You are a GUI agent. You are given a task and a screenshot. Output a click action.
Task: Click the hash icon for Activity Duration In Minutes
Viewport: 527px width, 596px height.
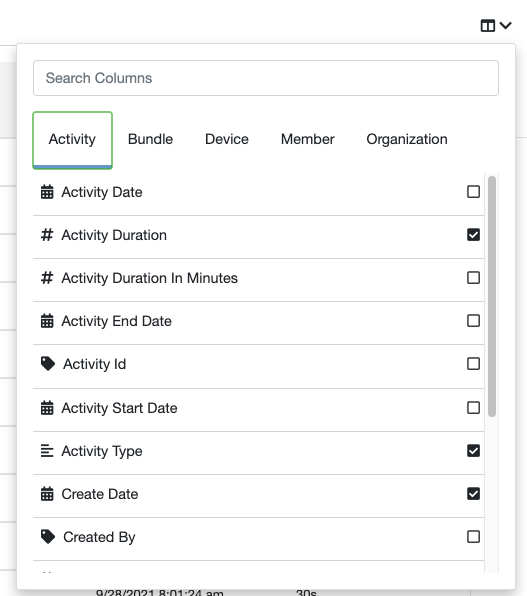tap(47, 278)
